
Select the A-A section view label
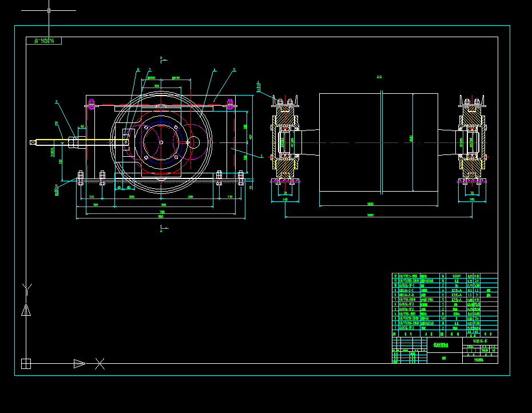(379, 77)
